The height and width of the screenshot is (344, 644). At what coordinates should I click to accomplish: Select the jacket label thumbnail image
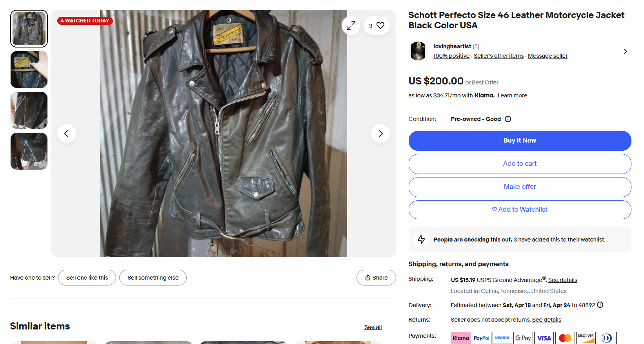click(x=29, y=70)
